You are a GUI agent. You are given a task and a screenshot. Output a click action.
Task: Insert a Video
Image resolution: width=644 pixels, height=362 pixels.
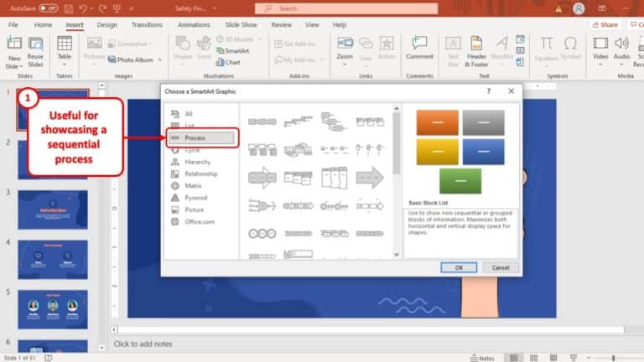pyautogui.click(x=600, y=48)
